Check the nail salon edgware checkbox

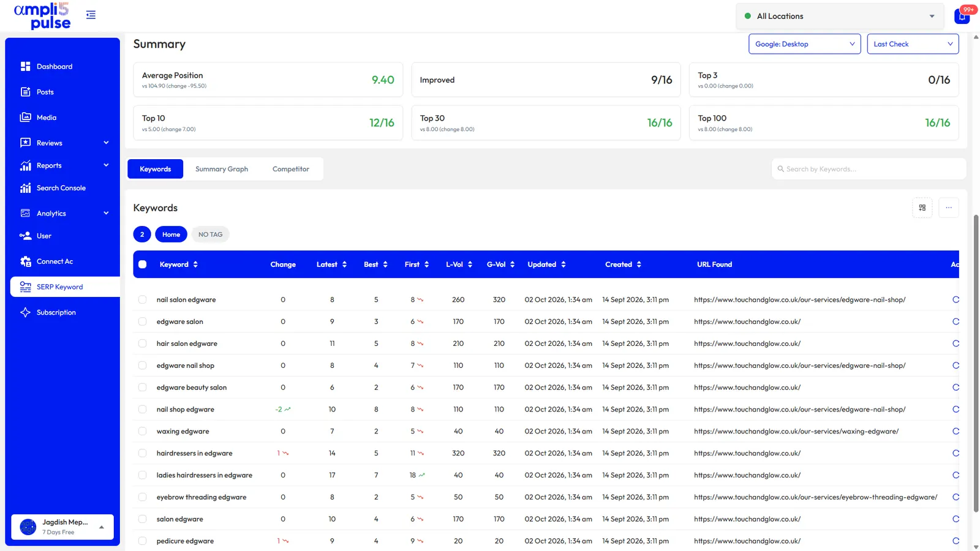tap(142, 300)
